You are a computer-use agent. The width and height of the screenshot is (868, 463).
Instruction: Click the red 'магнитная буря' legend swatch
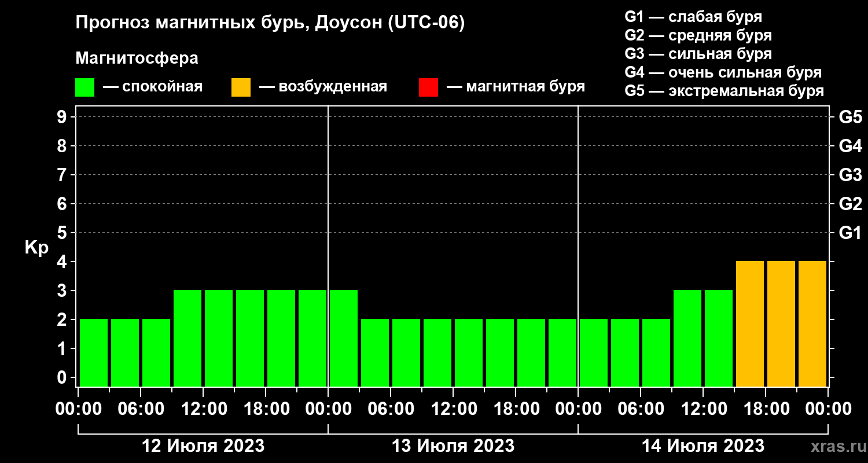point(428,87)
